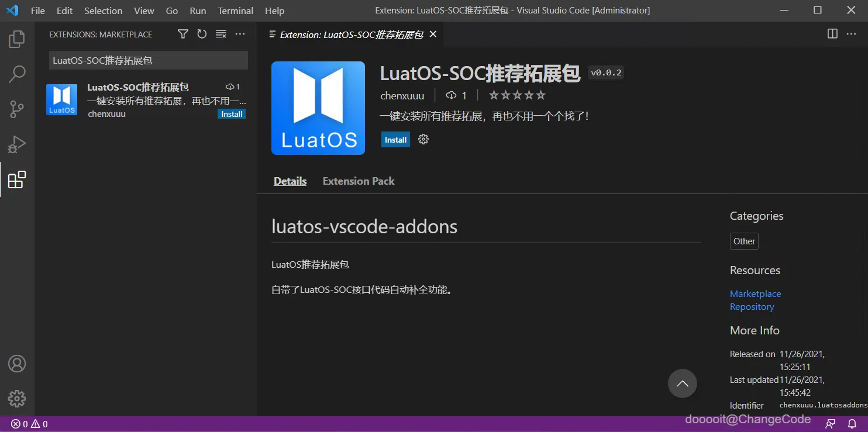Open the feedback icon in status bar
Screen dimensions: 868x432
[x=831, y=424]
